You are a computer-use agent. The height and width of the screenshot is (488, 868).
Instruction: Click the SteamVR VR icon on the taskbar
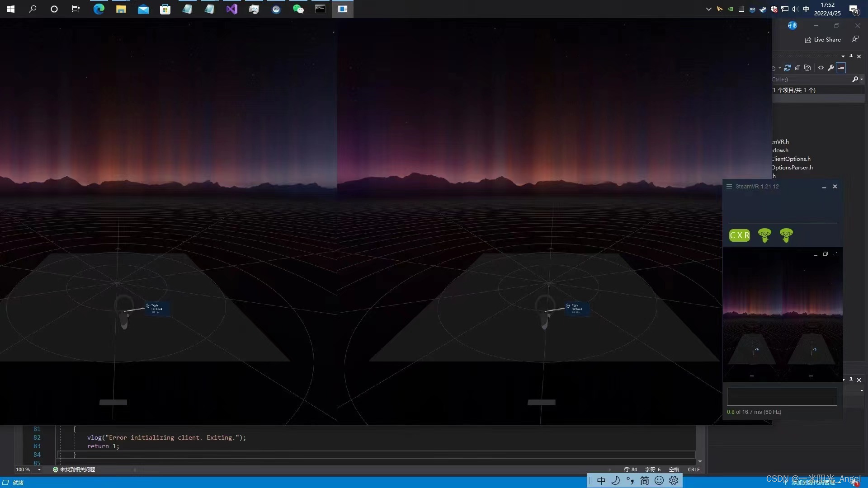point(276,9)
